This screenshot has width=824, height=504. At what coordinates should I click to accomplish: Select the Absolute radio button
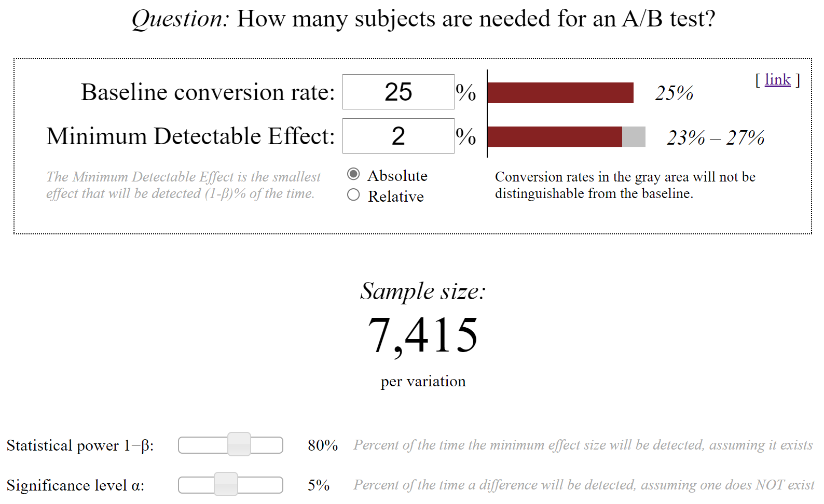tap(353, 174)
